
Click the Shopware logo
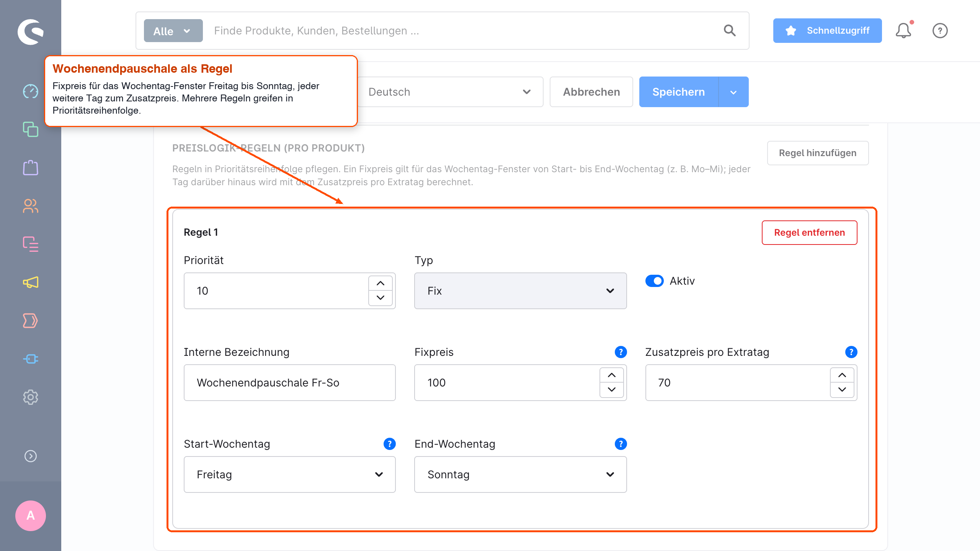tap(31, 32)
